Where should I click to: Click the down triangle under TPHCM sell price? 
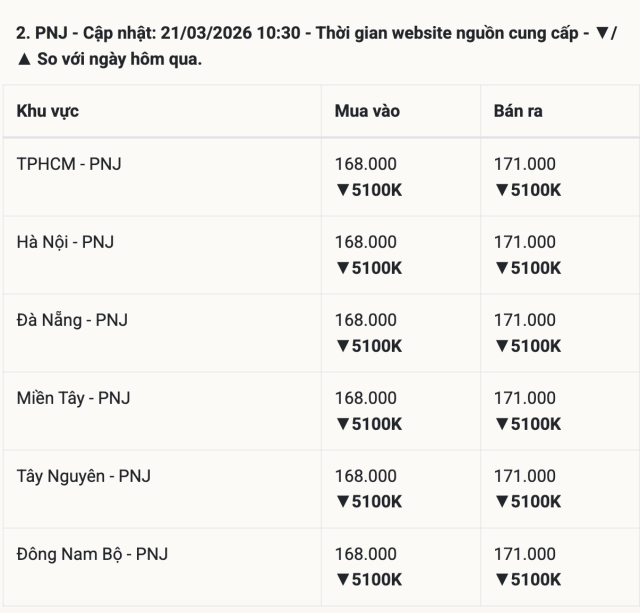501,190
